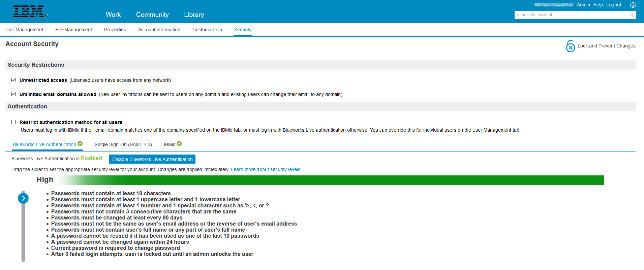Select Blueworks Live Authentication tab
The image size is (644, 270).
[x=44, y=144]
